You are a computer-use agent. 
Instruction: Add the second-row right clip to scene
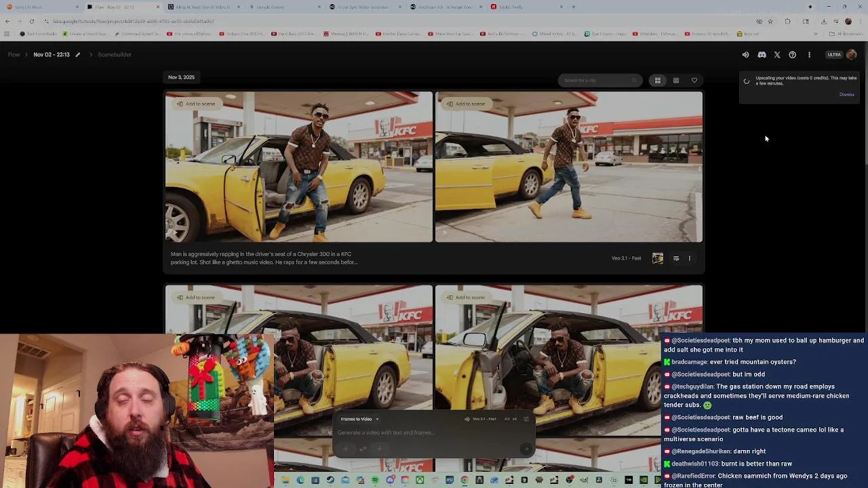466,298
